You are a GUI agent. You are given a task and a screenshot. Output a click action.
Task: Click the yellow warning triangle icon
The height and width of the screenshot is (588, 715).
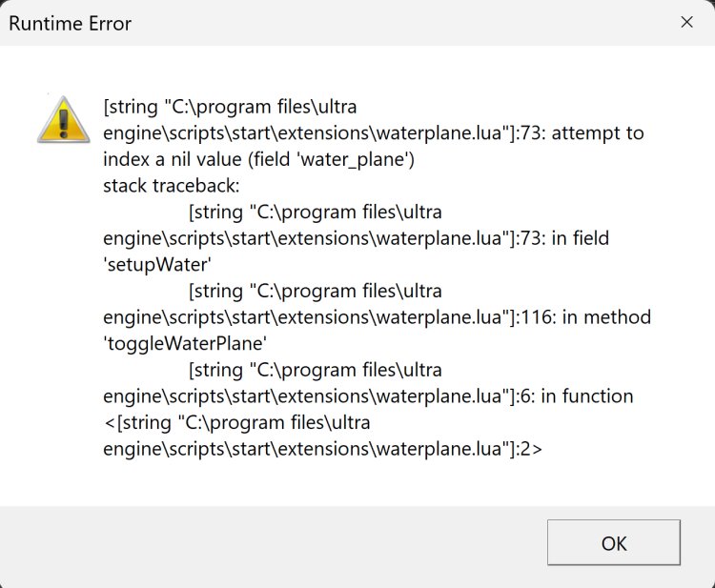[63, 119]
